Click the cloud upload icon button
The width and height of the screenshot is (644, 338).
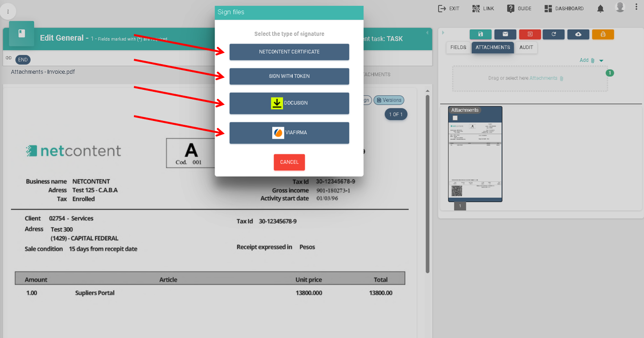point(578,34)
